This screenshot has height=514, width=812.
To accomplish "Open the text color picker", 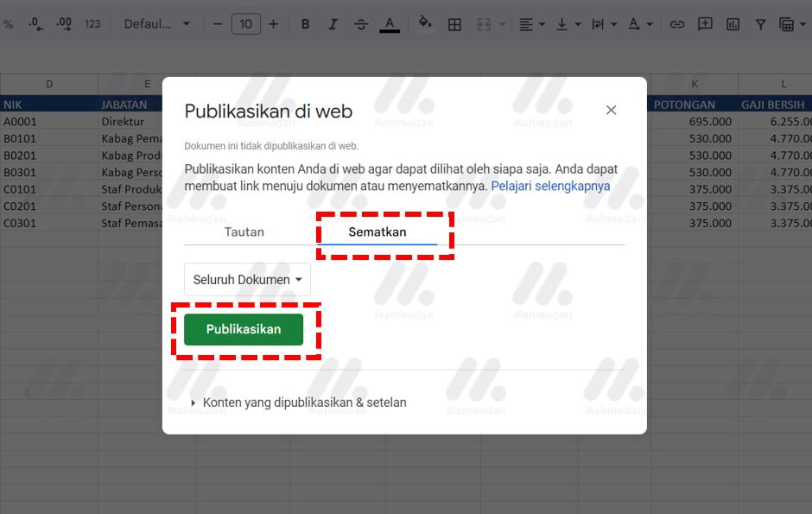I will tap(390, 24).
